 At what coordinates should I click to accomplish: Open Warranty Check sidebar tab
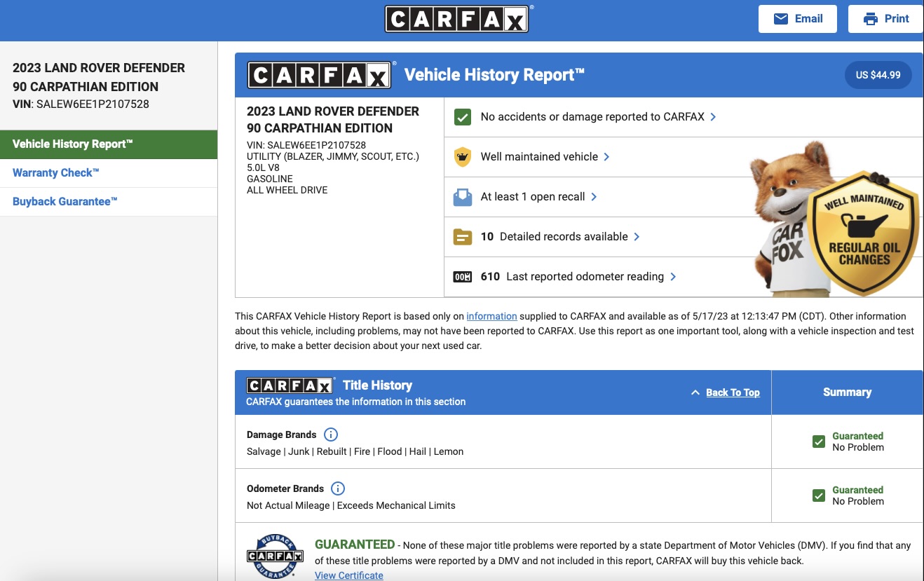(109, 173)
